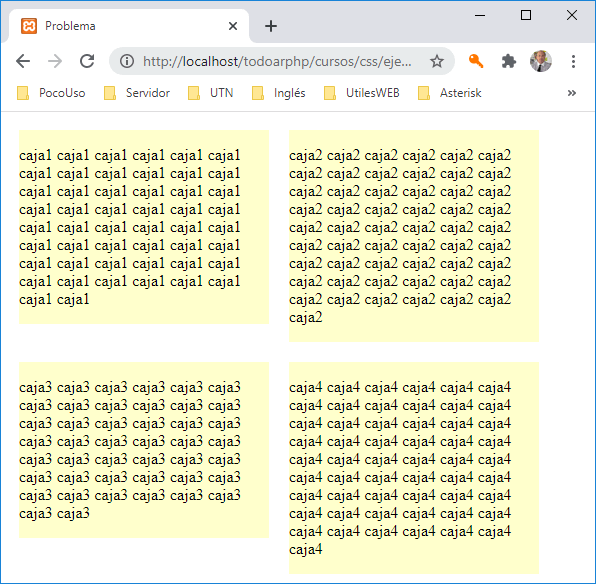Click the localhost URL address field

click(x=277, y=61)
